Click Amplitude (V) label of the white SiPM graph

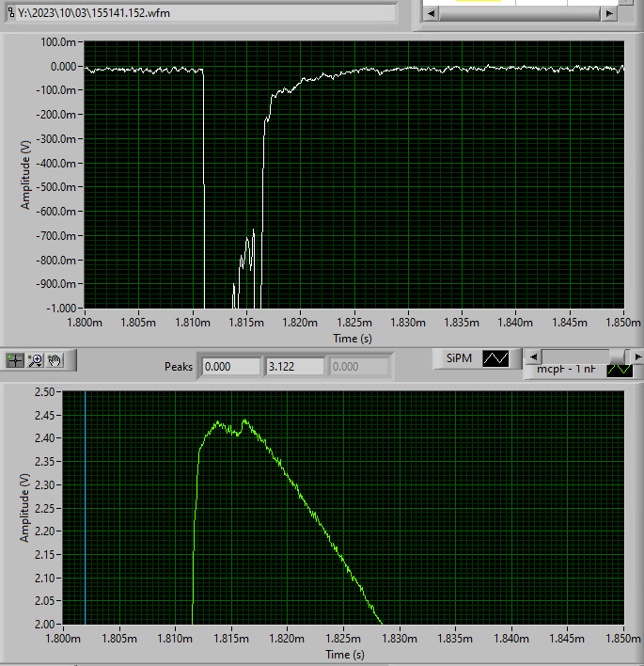25,175
